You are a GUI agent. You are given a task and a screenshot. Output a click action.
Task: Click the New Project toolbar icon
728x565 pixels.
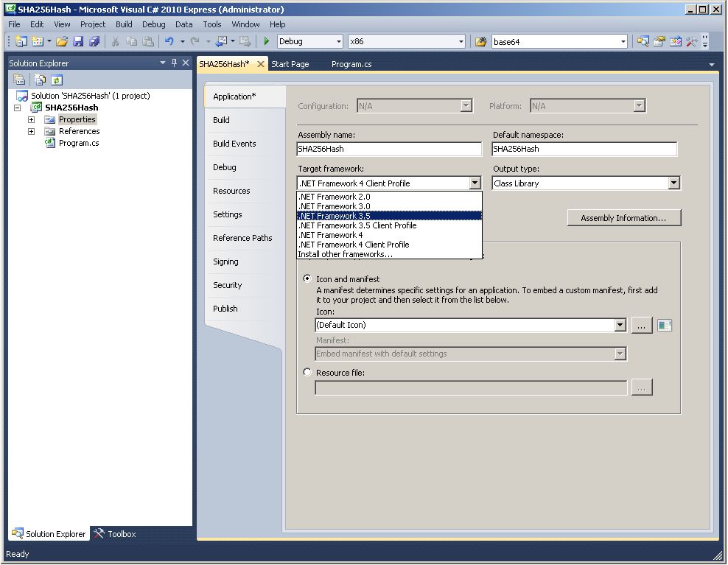coord(20,42)
